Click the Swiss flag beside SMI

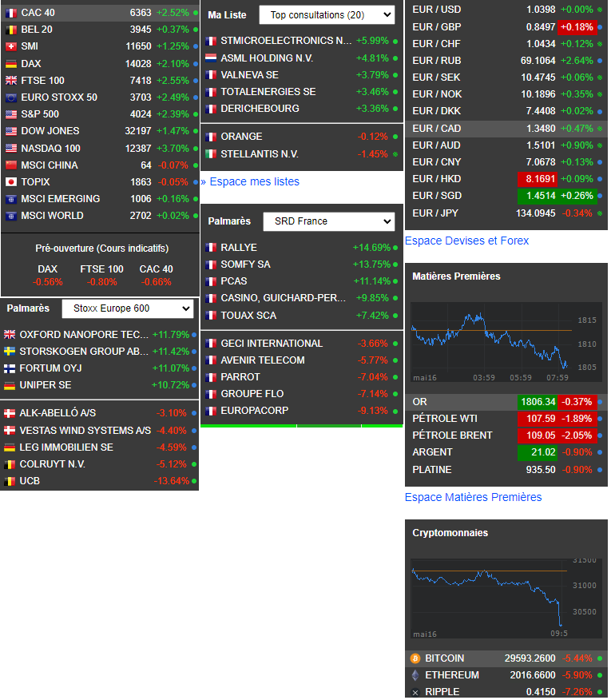coord(11,46)
